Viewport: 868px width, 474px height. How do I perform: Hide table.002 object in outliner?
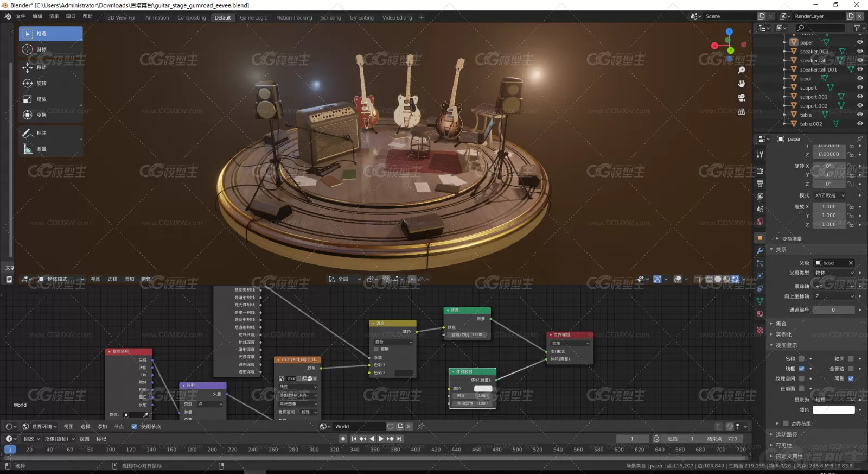860,124
